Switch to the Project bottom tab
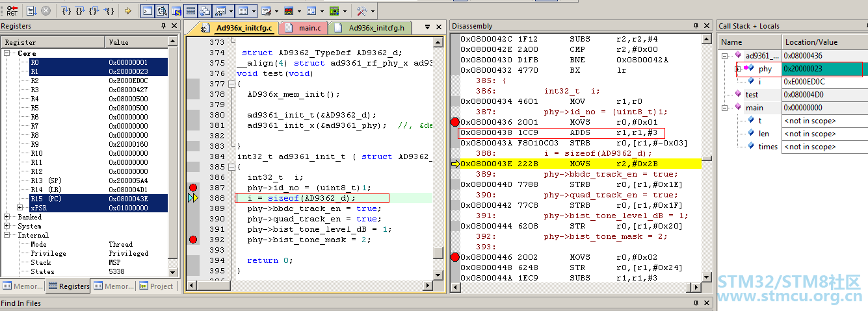Screen dimensions: 868x311 pos(156,286)
